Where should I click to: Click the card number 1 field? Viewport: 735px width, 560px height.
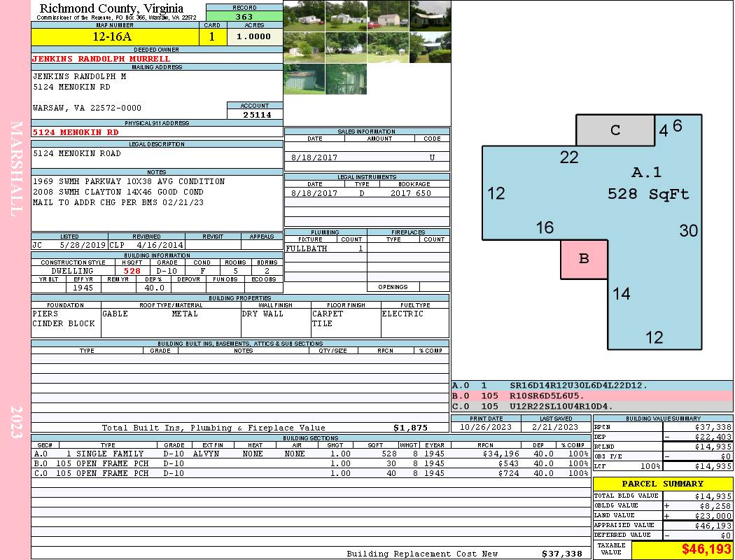pyautogui.click(x=212, y=36)
